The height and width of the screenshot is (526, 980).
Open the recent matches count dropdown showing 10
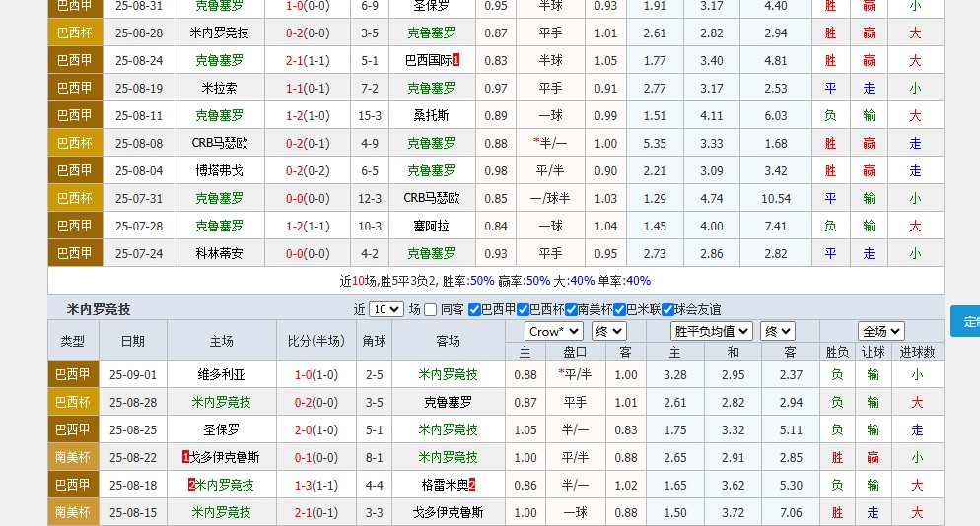(x=385, y=309)
